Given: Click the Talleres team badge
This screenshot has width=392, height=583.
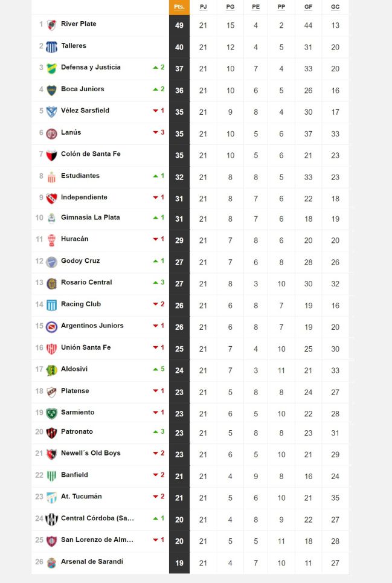Looking at the screenshot, I should pyautogui.click(x=52, y=47).
